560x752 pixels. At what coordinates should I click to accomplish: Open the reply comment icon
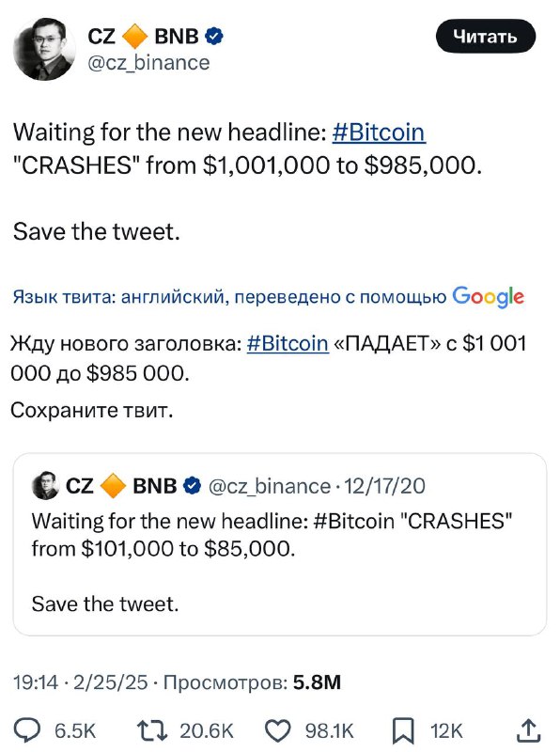click(28, 731)
